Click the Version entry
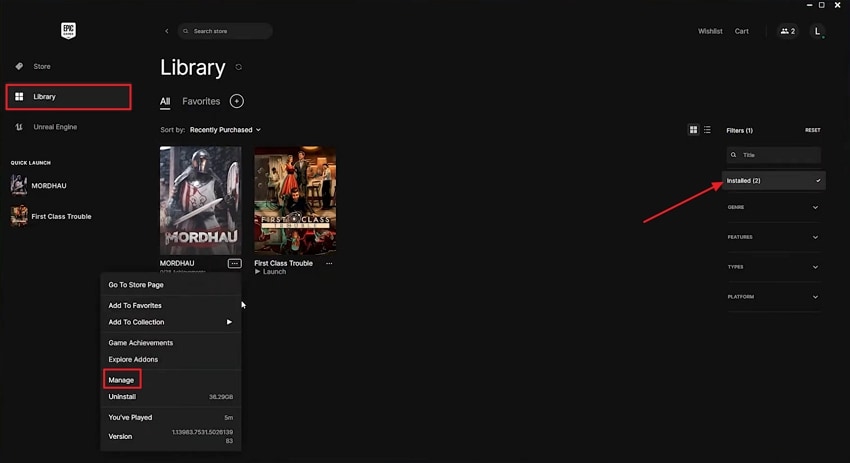850x463 pixels. pos(170,436)
